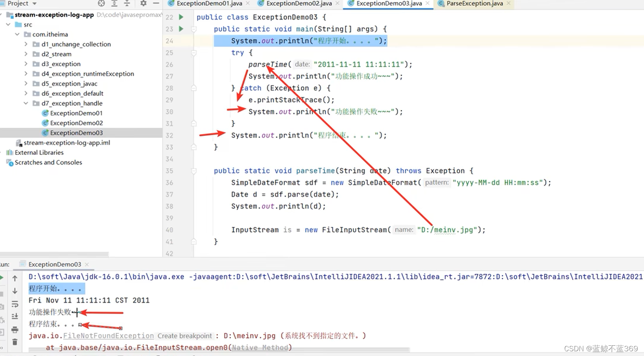The width and height of the screenshot is (644, 356).
Task: Switch to ParseException.java tab
Action: [x=474, y=4]
